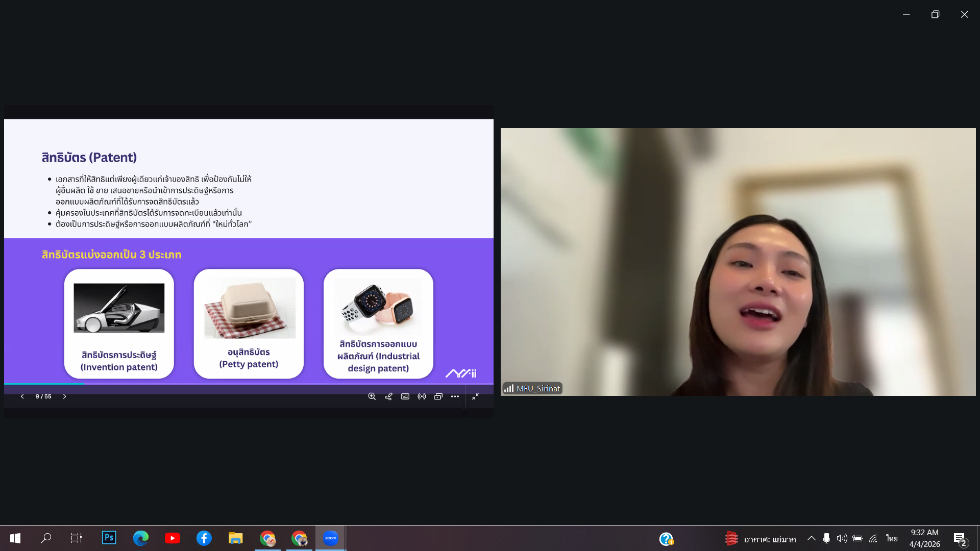Advance to the next slide arrow
Viewport: 980px width, 551px height.
coord(64,396)
